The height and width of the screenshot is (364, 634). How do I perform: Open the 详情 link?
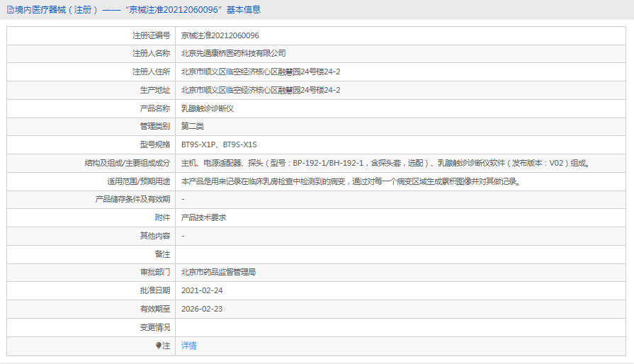tap(189, 346)
